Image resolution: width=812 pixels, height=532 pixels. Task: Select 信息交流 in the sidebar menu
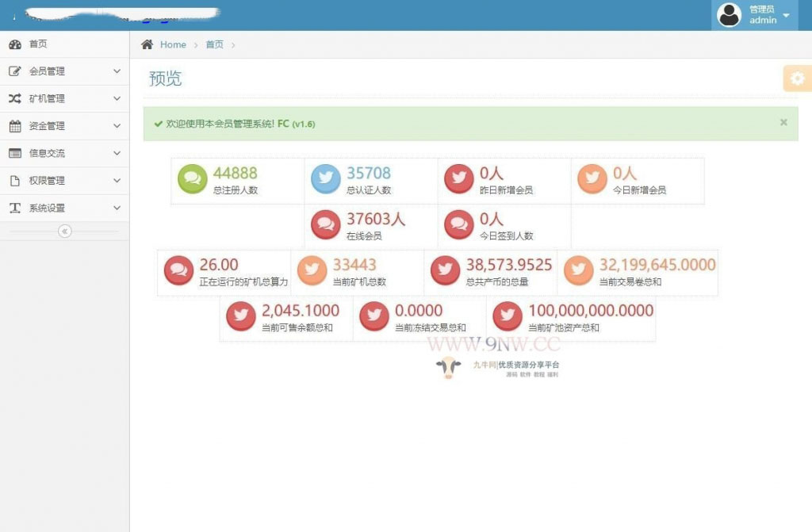pyautogui.click(x=48, y=154)
